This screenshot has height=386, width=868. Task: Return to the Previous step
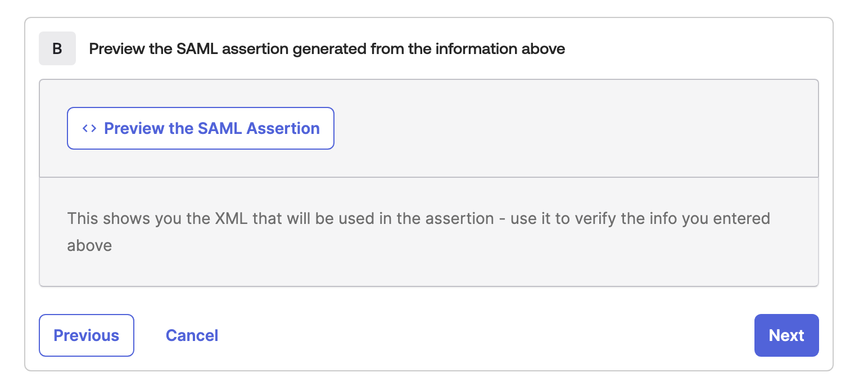coord(87,335)
